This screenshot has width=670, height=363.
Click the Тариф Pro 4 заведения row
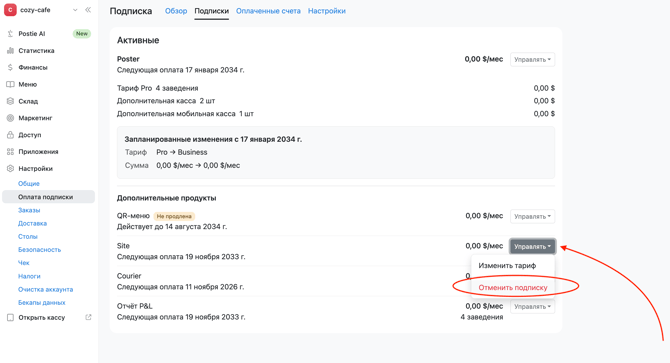click(336, 88)
